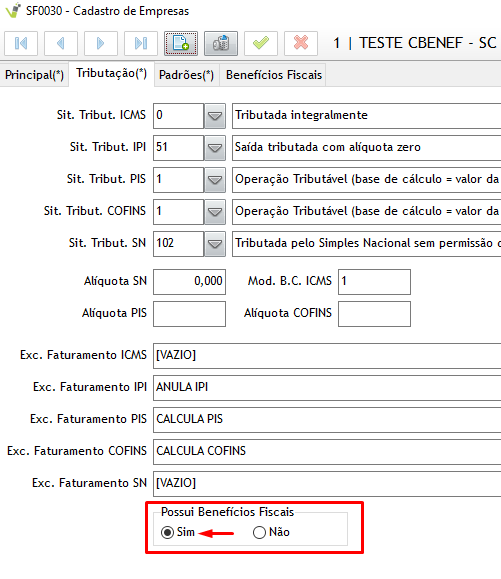Switch to the Principal(*) tab
501x579 pixels.
click(34, 75)
